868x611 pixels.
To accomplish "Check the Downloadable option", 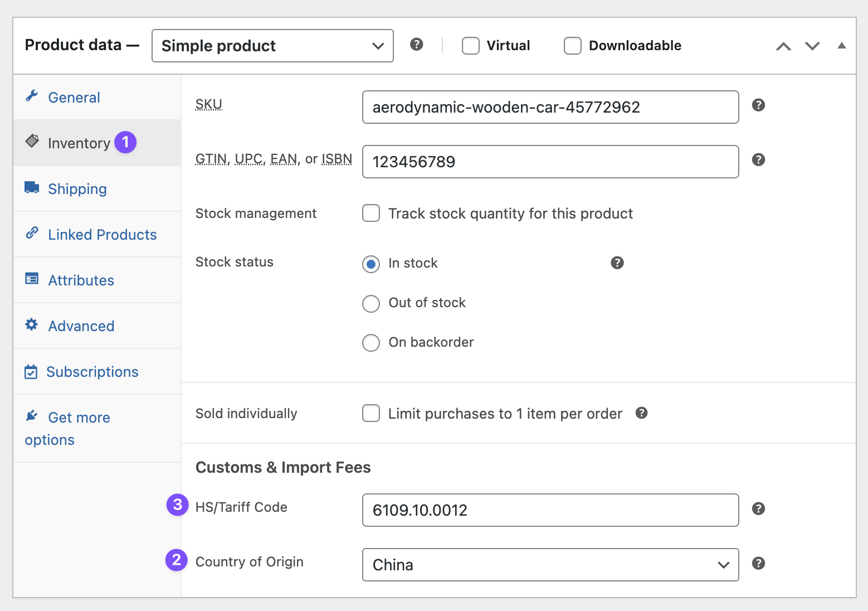I will tap(573, 46).
